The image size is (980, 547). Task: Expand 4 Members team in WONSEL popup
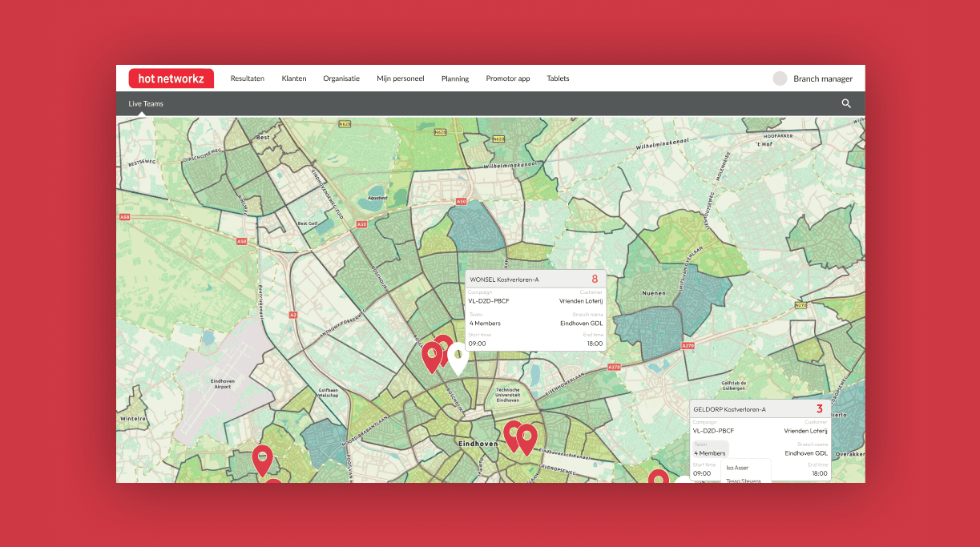pyautogui.click(x=485, y=324)
